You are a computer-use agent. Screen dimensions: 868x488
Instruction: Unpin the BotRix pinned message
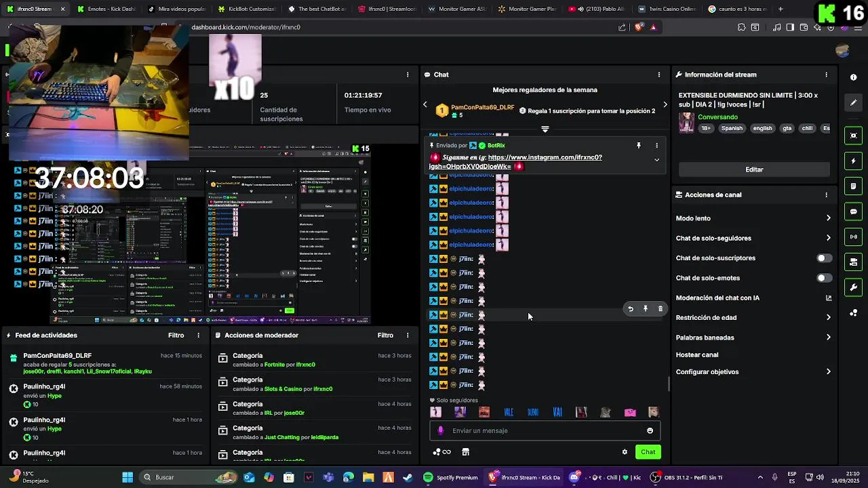click(x=638, y=145)
